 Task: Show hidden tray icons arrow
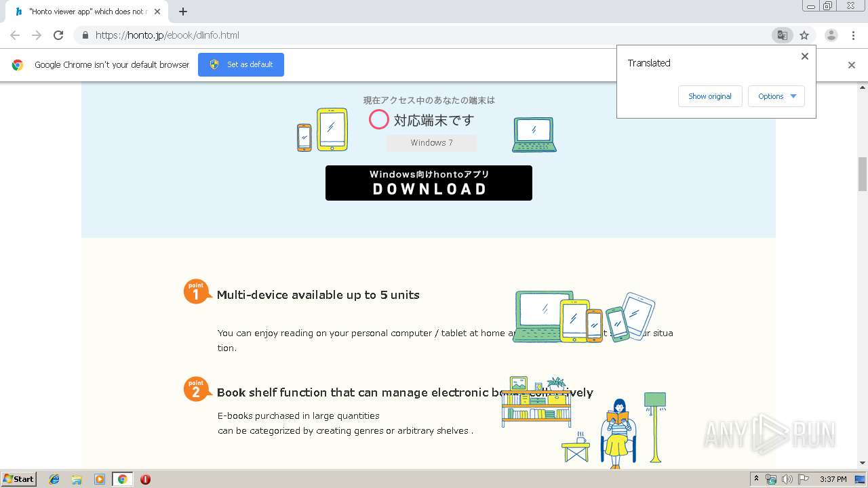pyautogui.click(x=756, y=479)
